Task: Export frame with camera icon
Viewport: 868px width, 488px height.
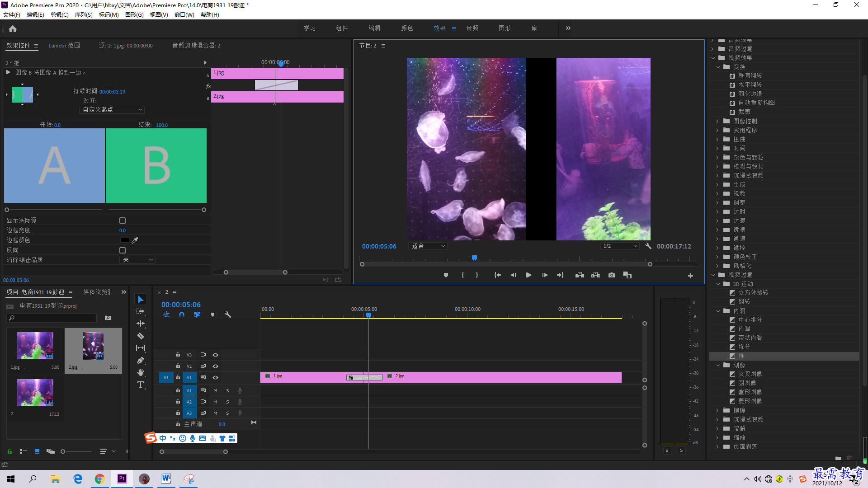Action: [612, 275]
